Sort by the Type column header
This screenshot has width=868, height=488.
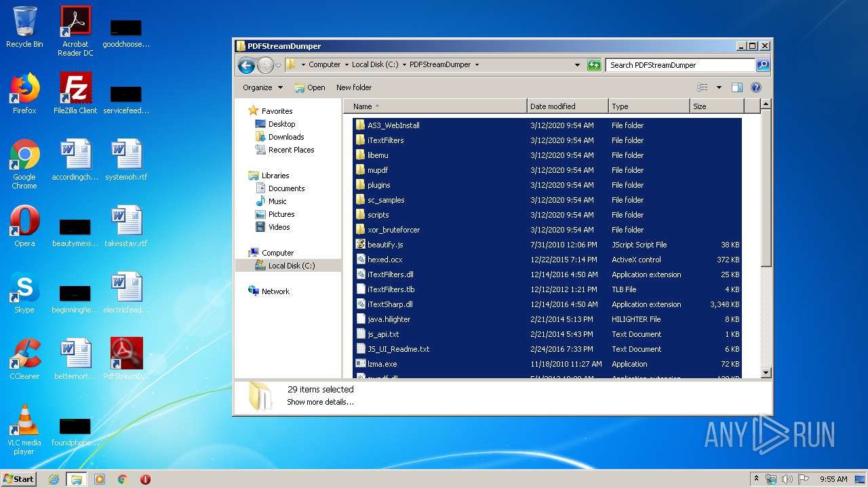(649, 106)
